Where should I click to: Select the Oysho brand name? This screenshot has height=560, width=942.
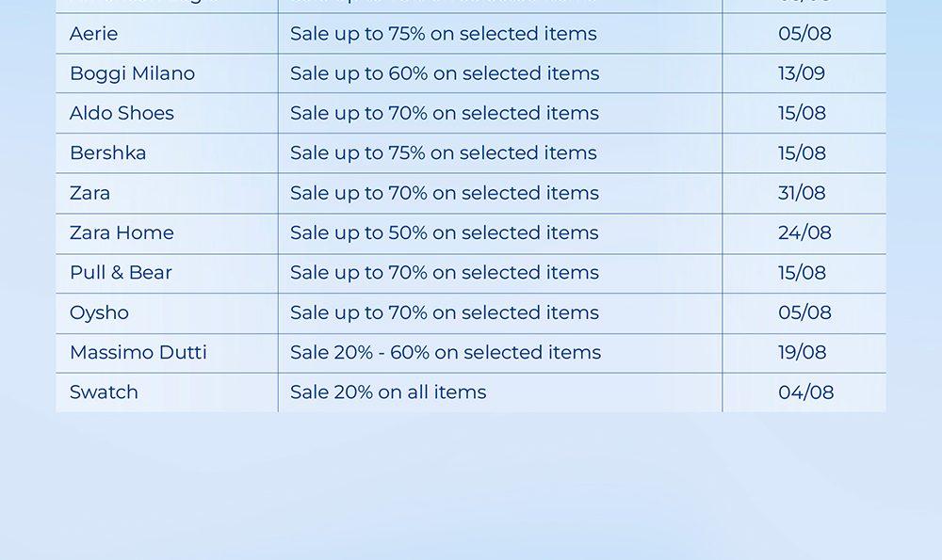click(99, 312)
